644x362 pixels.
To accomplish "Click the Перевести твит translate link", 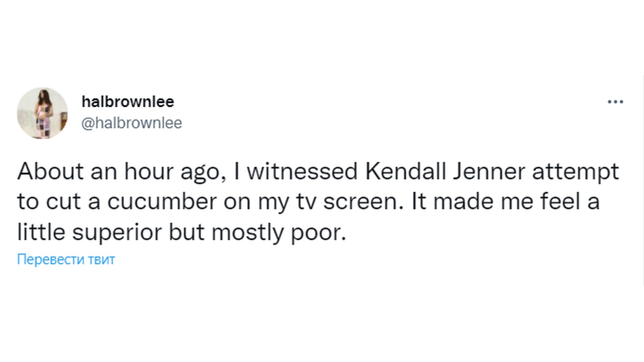I will (x=66, y=259).
